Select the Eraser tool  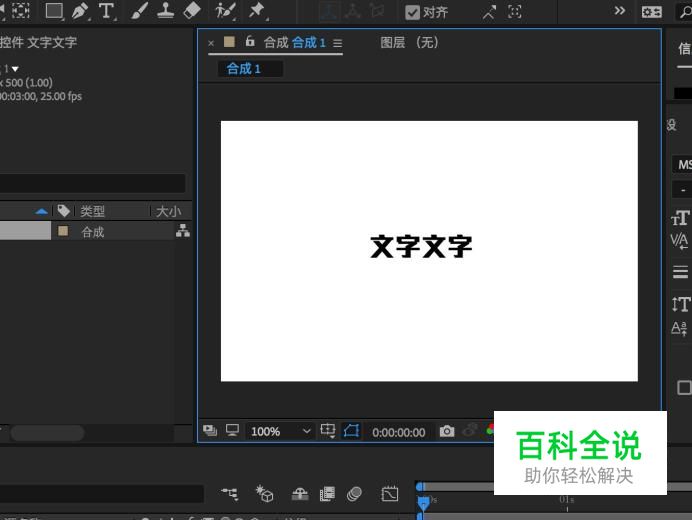192,11
